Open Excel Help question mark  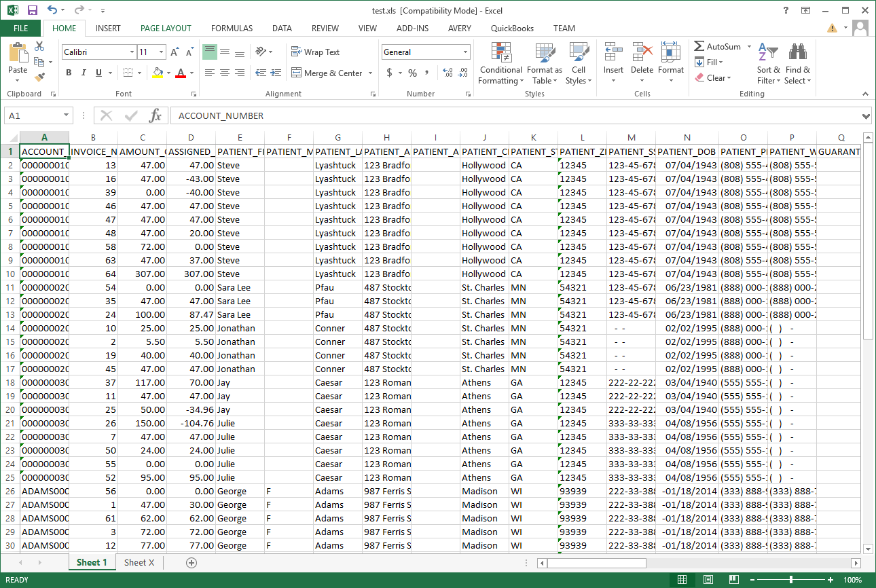pos(786,10)
